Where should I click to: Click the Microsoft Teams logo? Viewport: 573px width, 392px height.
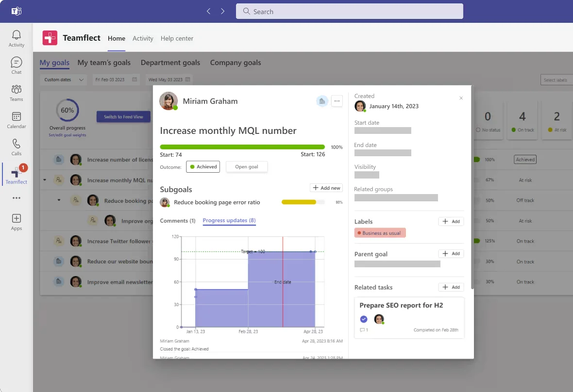(17, 11)
